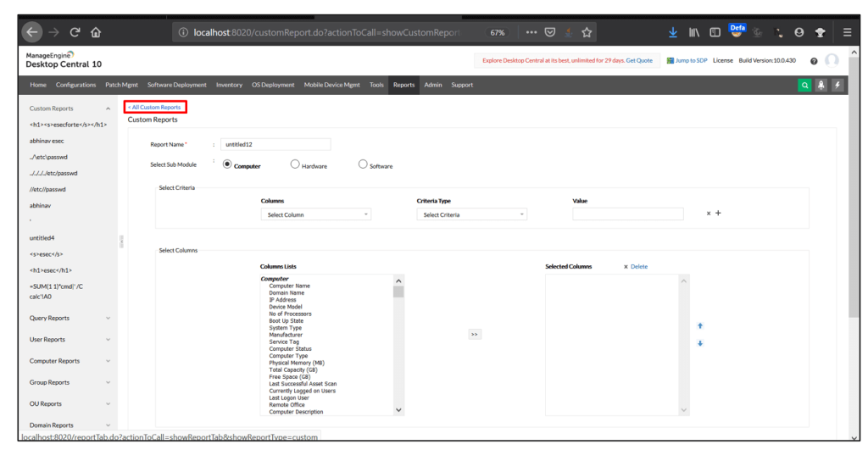This screenshot has width=868, height=450.
Task: Expand the Domain Reports section
Action: click(x=108, y=425)
